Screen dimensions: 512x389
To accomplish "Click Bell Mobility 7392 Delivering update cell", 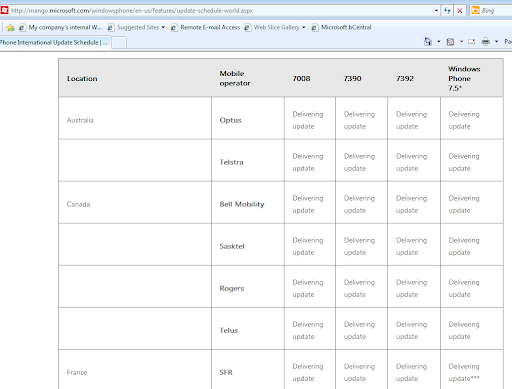I will [x=414, y=202].
